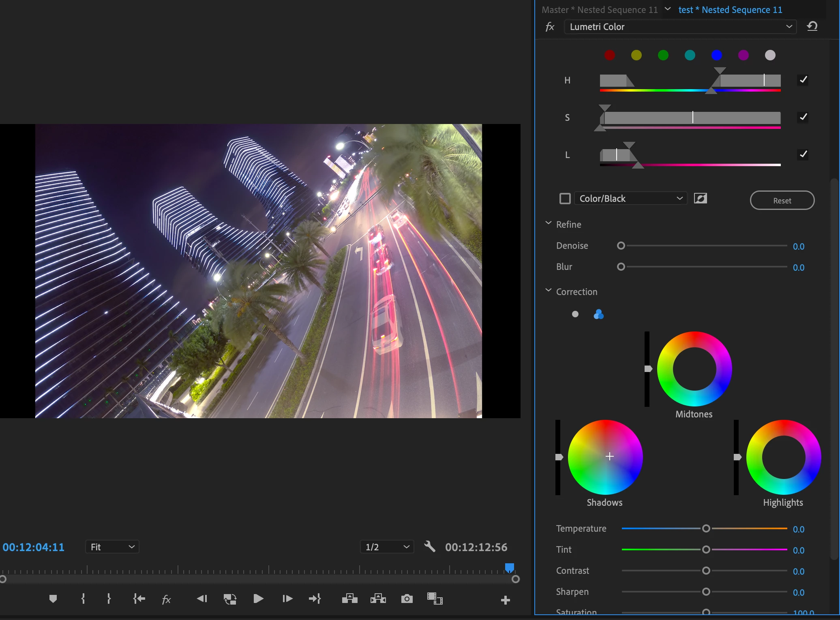The height and width of the screenshot is (620, 840).
Task: Reset the Lumetri Color effect
Action: click(x=812, y=27)
